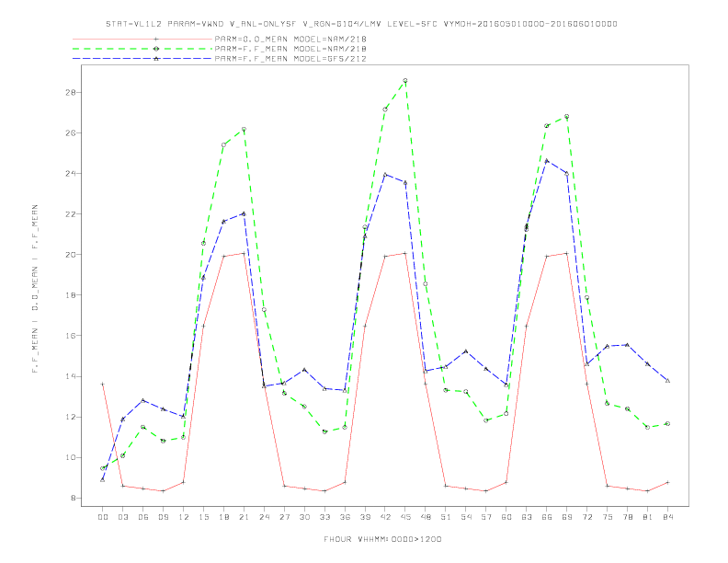Click green NAM circle data point at hour 33
This screenshot has height=563, width=728.
pyautogui.click(x=324, y=431)
